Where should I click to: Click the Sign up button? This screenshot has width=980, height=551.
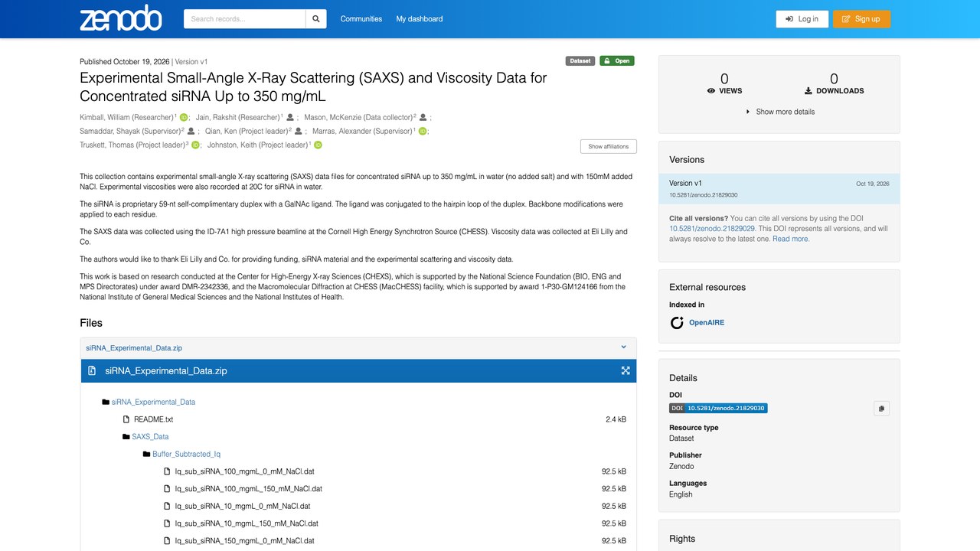pyautogui.click(x=861, y=19)
